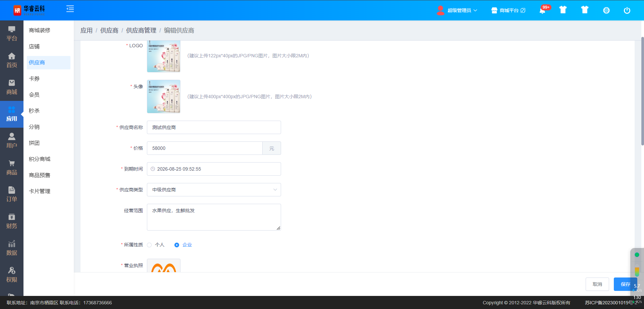Select the 企业 radio option
Screen dimensions: 644x309
pyautogui.click(x=177, y=245)
